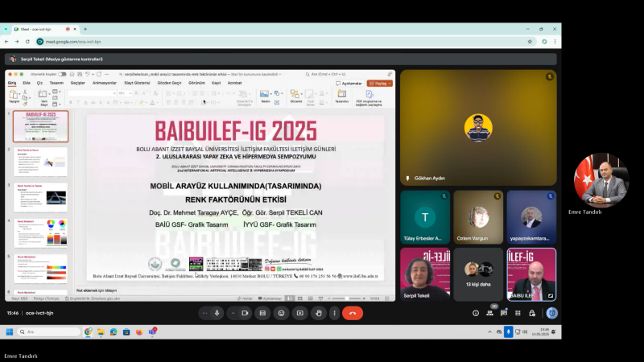Click the font color icon in ribbon
Screen dimensions: 644x362
click(x=152, y=102)
